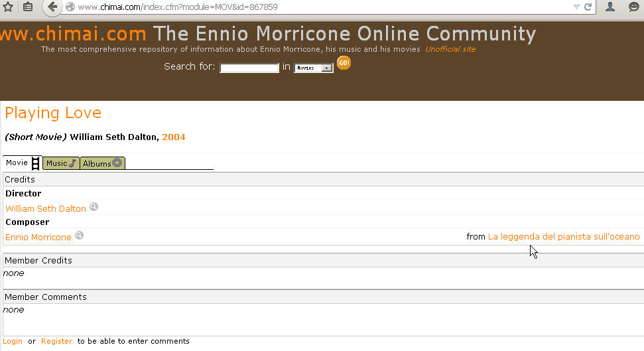Click the magnifier icon beside Ennio Morricone
Viewport: 644px width, 351px height.
[x=79, y=235]
